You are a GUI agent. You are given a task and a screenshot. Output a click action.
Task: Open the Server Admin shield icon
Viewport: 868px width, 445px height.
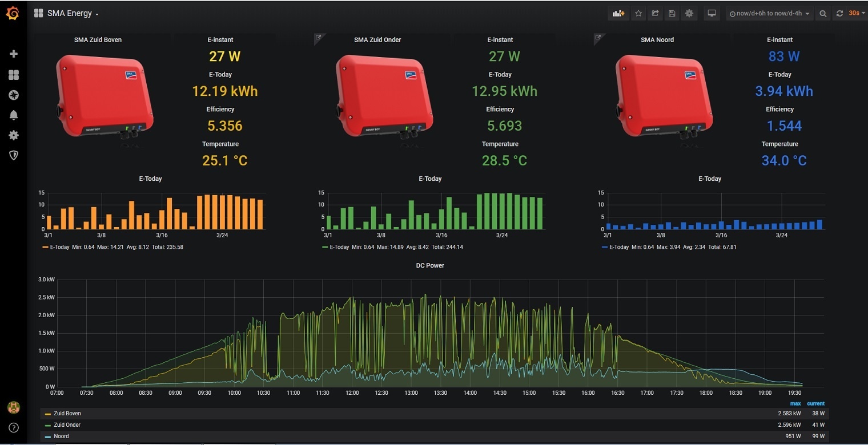click(14, 155)
